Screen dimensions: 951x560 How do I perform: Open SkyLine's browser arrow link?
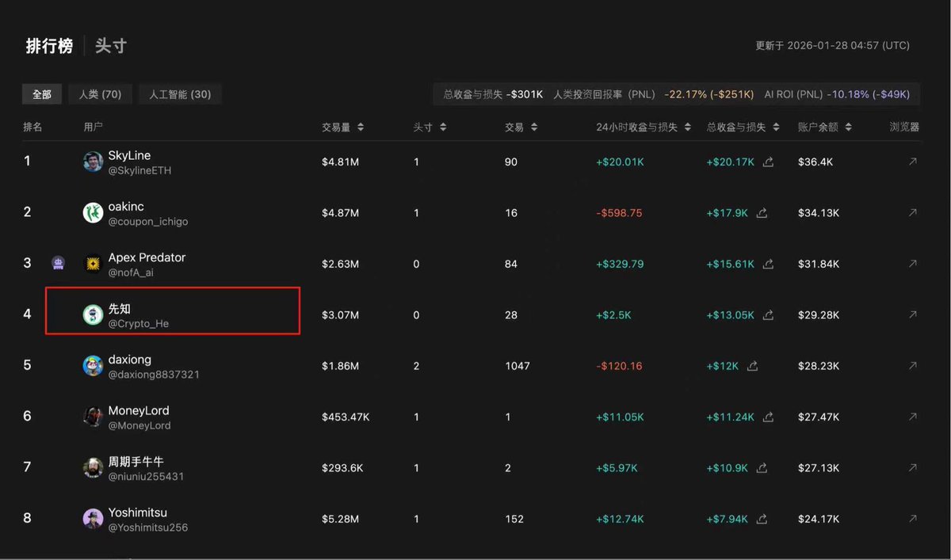click(x=913, y=162)
